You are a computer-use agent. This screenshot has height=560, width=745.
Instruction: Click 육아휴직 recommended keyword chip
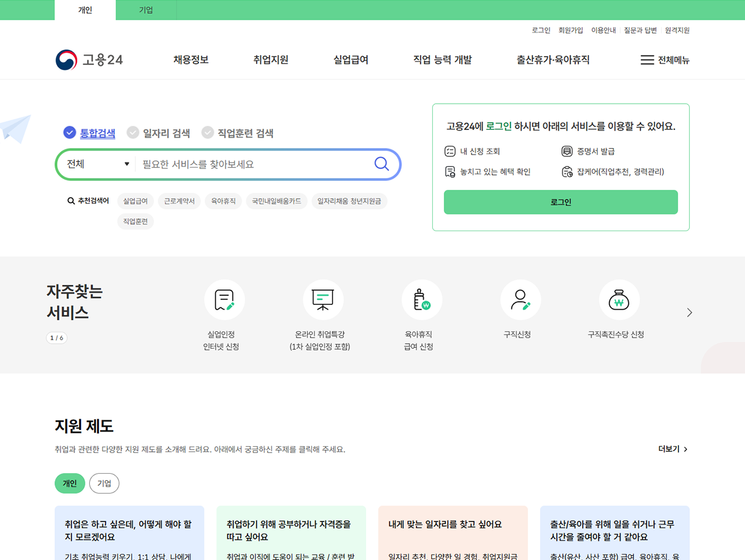[x=224, y=201]
